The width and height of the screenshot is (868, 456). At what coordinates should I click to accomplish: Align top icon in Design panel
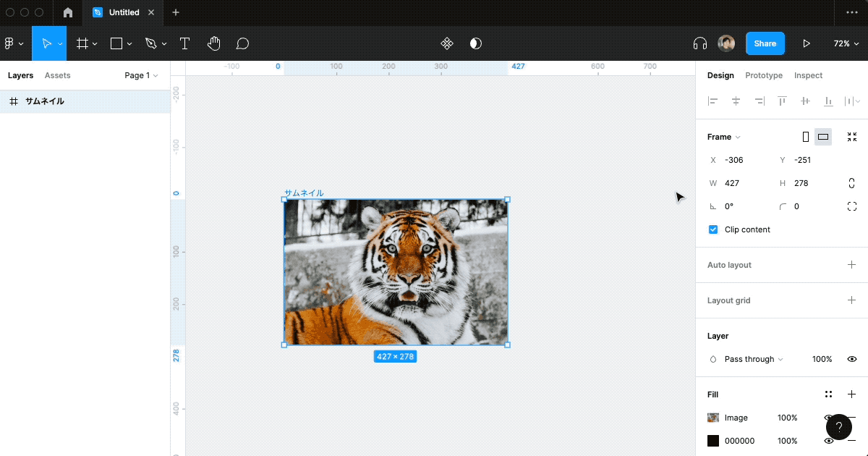(x=782, y=101)
